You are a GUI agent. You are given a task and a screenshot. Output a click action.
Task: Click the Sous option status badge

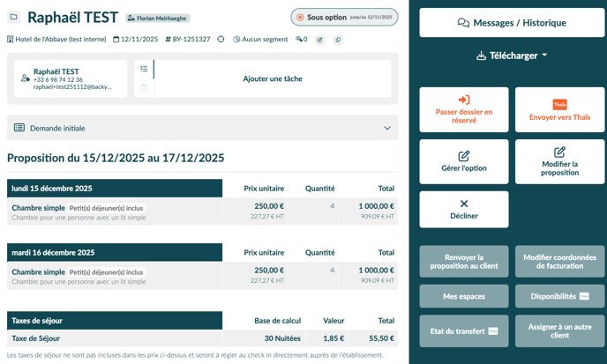344,17
